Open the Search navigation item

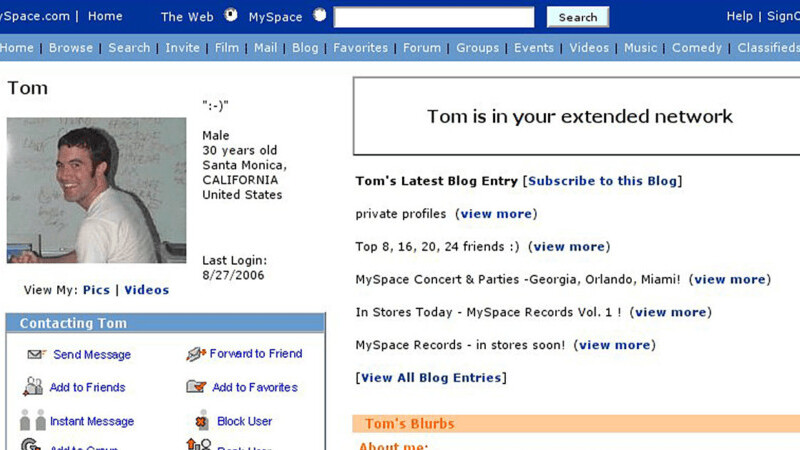point(129,48)
